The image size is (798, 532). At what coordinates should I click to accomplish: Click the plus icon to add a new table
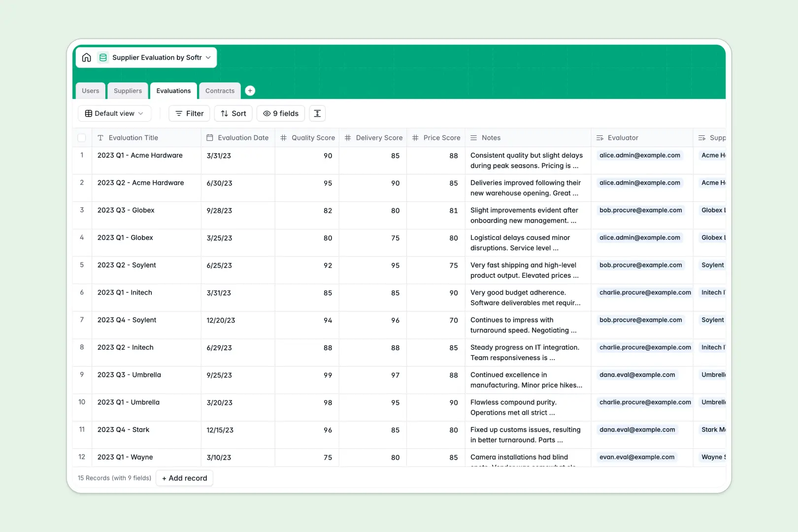pyautogui.click(x=250, y=91)
